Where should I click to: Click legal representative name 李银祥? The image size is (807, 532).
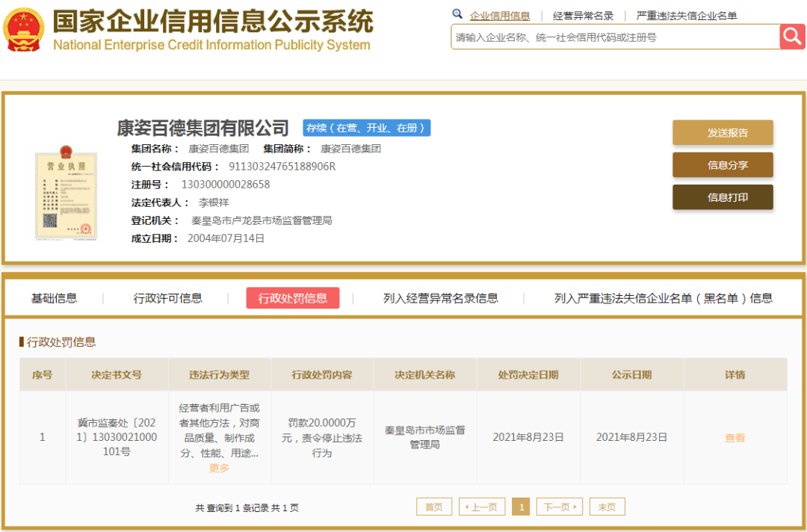pos(214,202)
